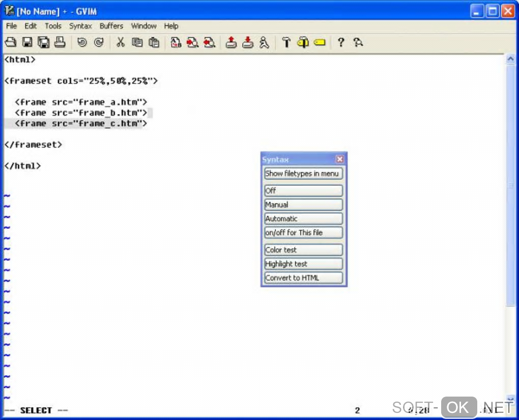519x420 pixels.
Task: Save the current file with floppy icon
Action: (27, 42)
